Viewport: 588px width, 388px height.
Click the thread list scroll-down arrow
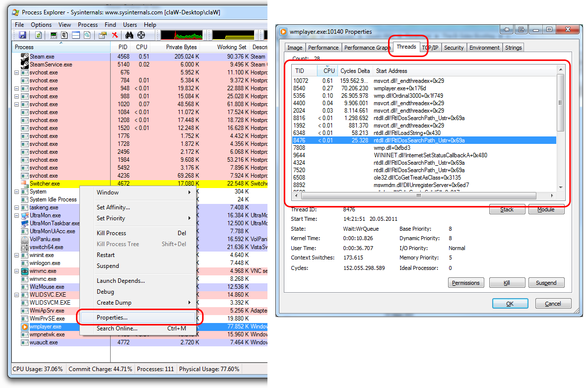coord(561,187)
